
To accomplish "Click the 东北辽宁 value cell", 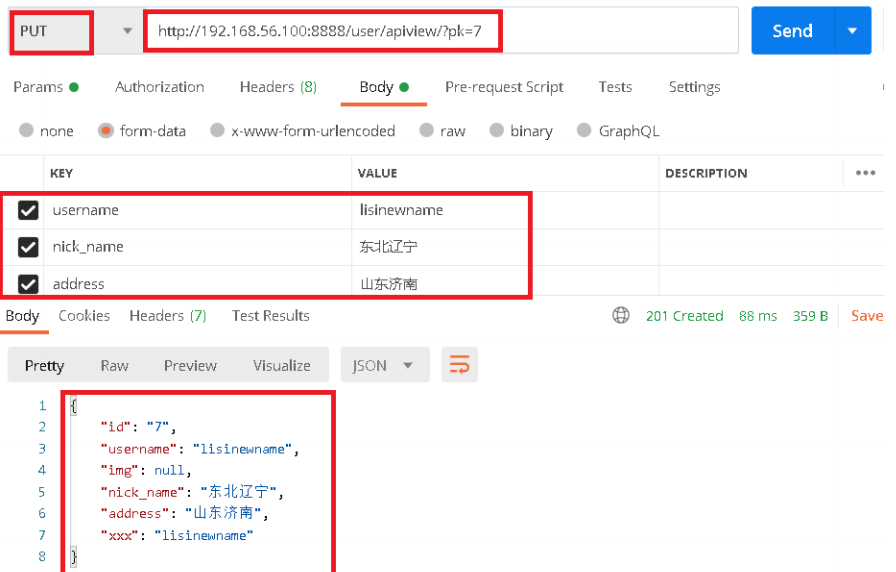I will point(505,247).
